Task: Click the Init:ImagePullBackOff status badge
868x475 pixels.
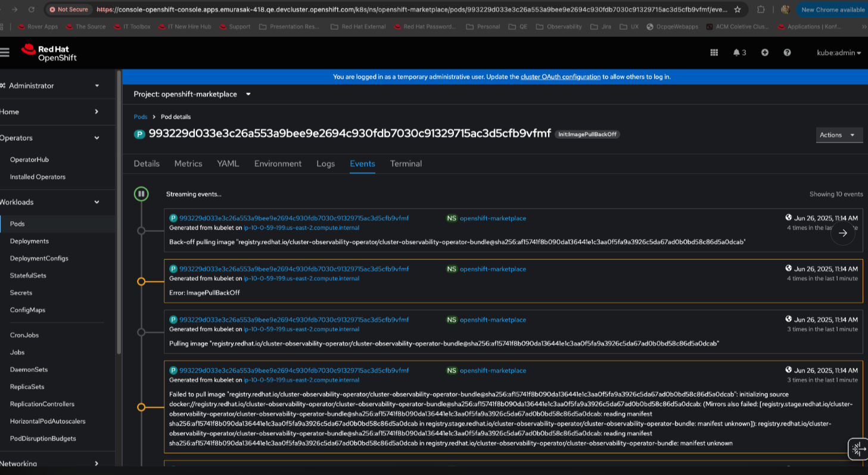Action: coord(587,134)
